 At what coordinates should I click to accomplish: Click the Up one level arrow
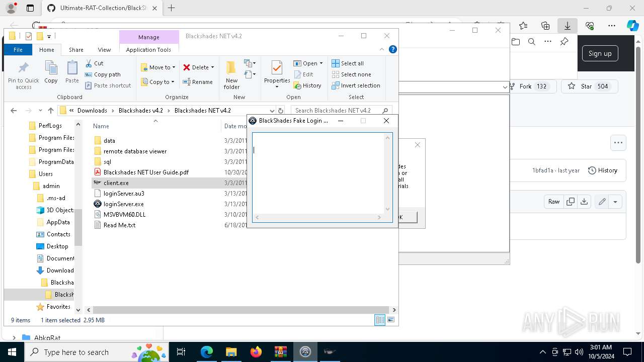tap(51, 111)
